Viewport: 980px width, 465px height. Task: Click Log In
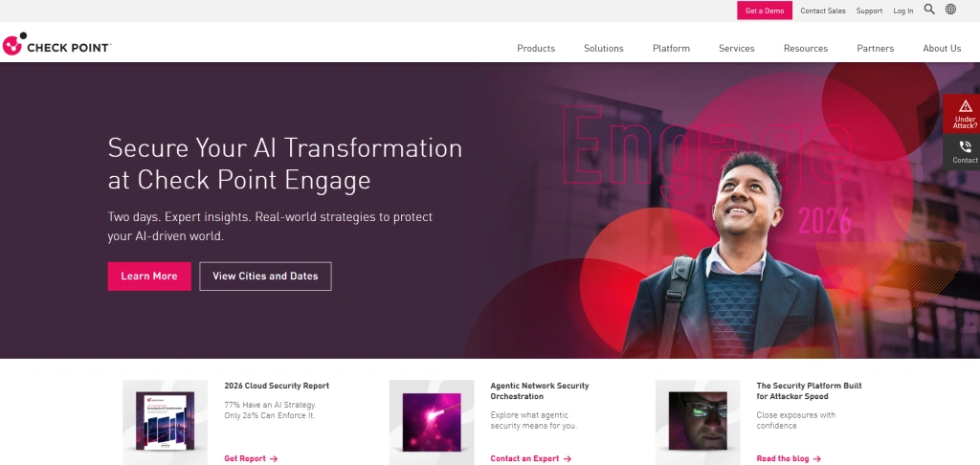[903, 11]
